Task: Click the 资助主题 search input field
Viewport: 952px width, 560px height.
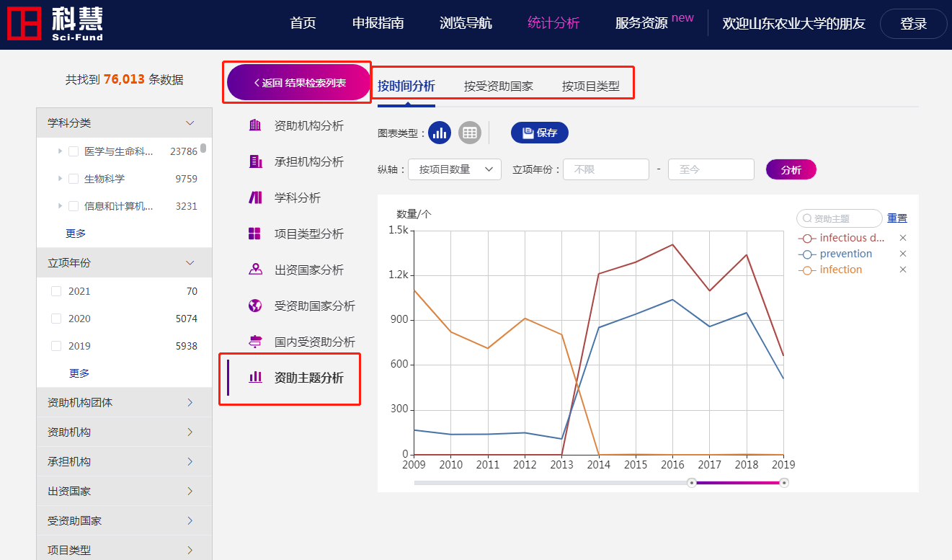Action: [845, 218]
